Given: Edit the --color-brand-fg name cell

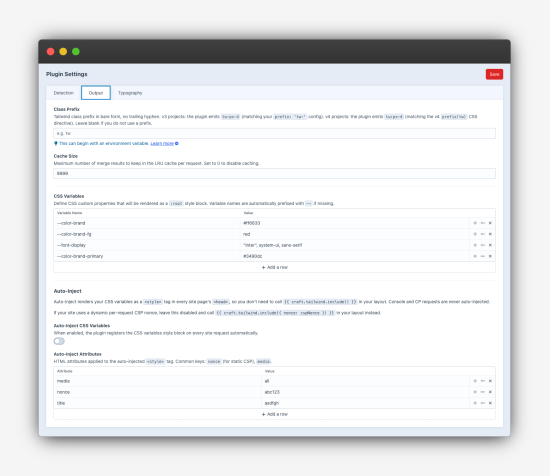Looking at the screenshot, I should point(147,234).
